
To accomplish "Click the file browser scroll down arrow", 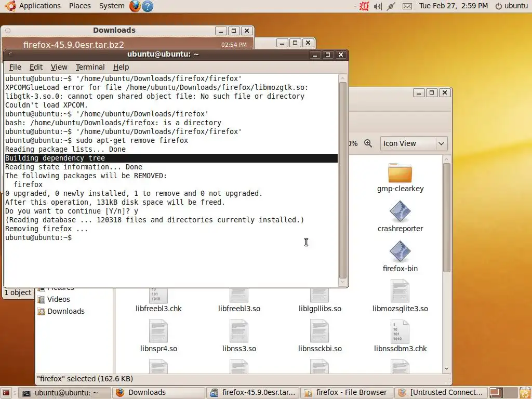I will [446, 368].
